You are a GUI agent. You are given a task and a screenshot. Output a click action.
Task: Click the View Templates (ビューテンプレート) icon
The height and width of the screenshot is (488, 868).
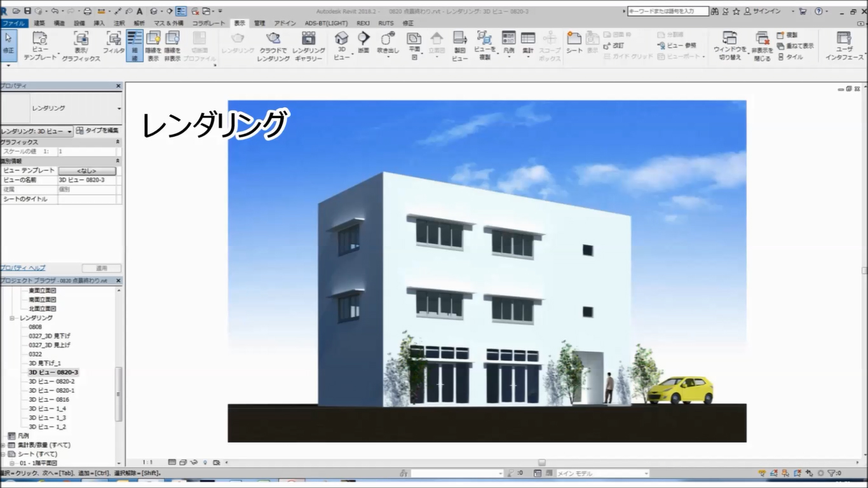pyautogui.click(x=39, y=39)
